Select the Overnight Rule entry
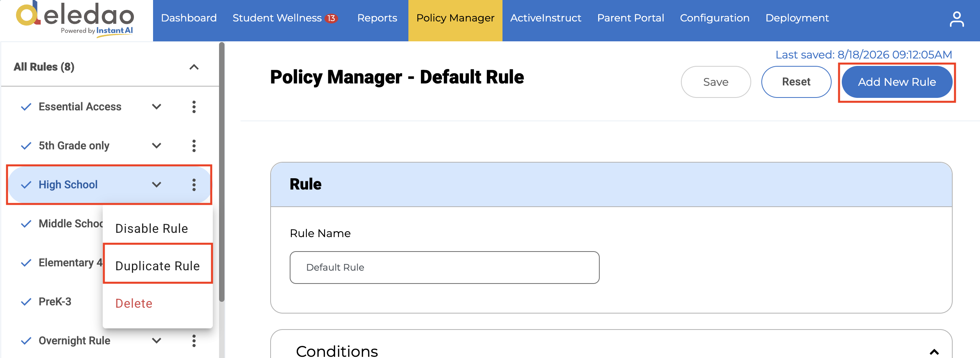This screenshot has height=358, width=980. tap(74, 340)
